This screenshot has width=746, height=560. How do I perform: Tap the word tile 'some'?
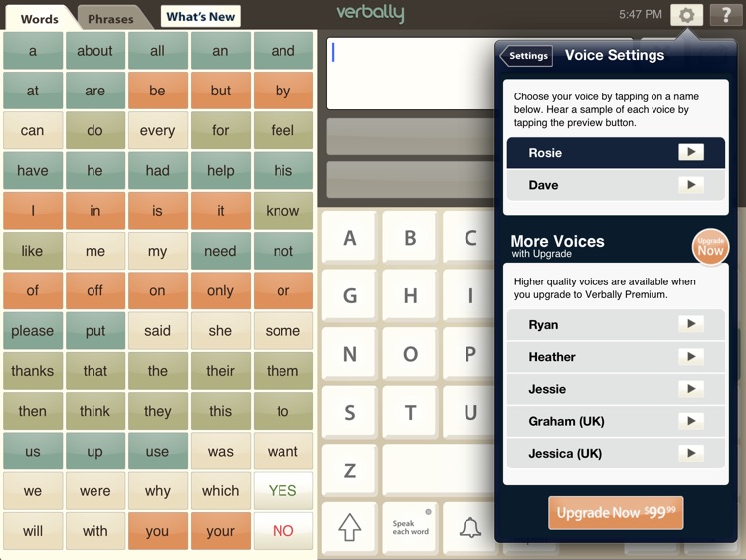point(282,330)
